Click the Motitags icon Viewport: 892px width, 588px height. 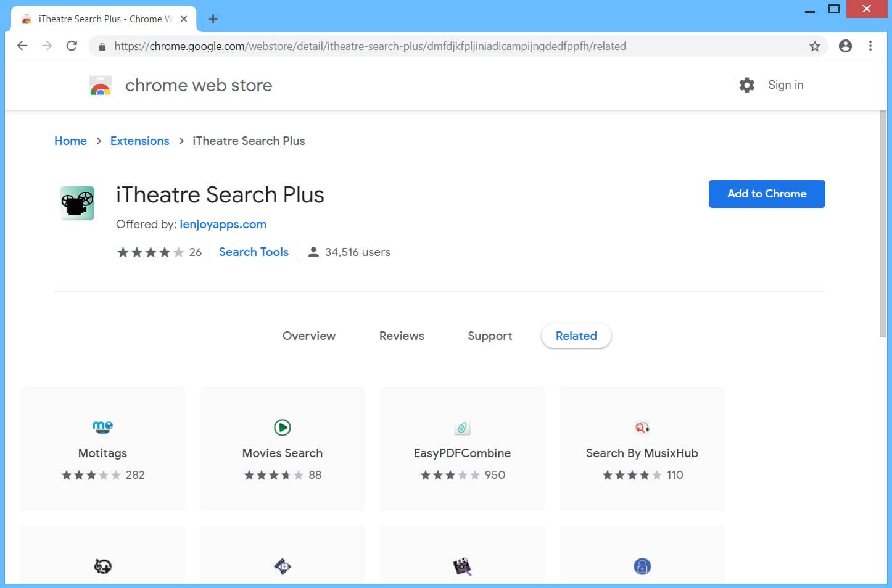pyautogui.click(x=102, y=426)
